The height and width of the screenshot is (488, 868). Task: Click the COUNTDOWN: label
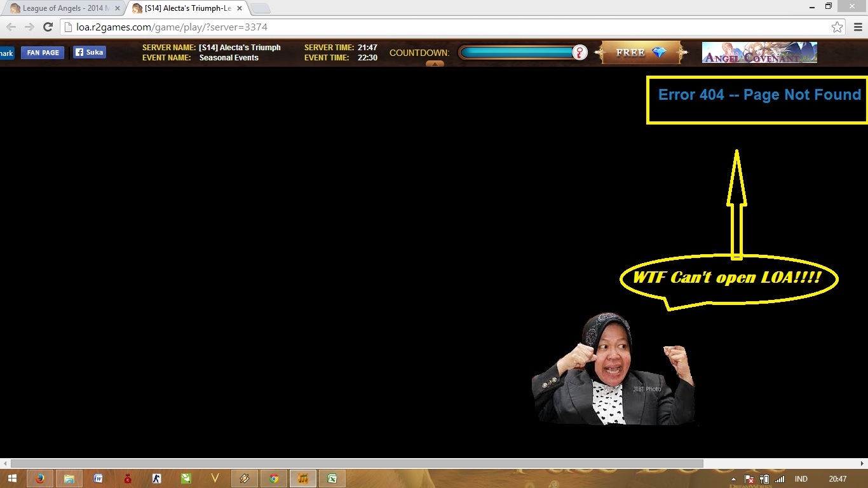point(419,53)
